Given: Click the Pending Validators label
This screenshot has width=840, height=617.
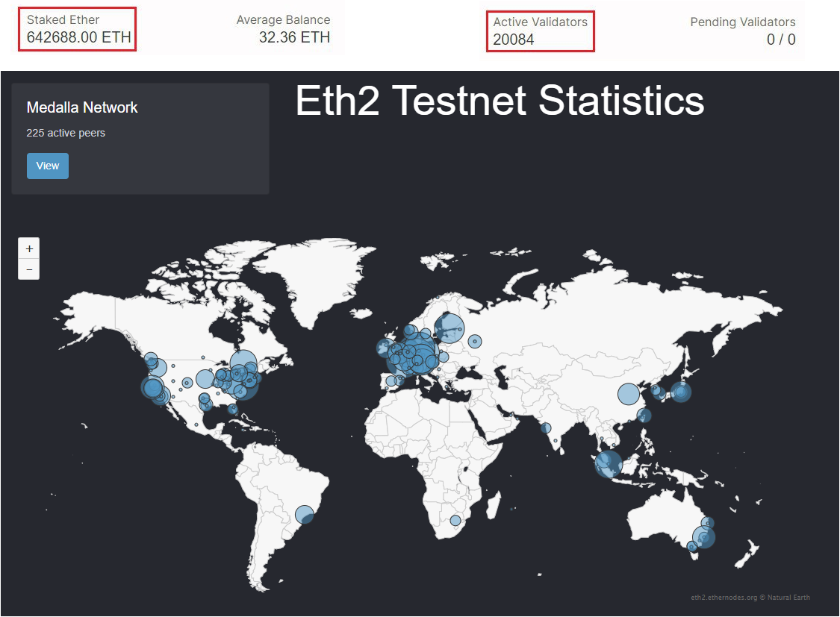Looking at the screenshot, I should (x=742, y=22).
